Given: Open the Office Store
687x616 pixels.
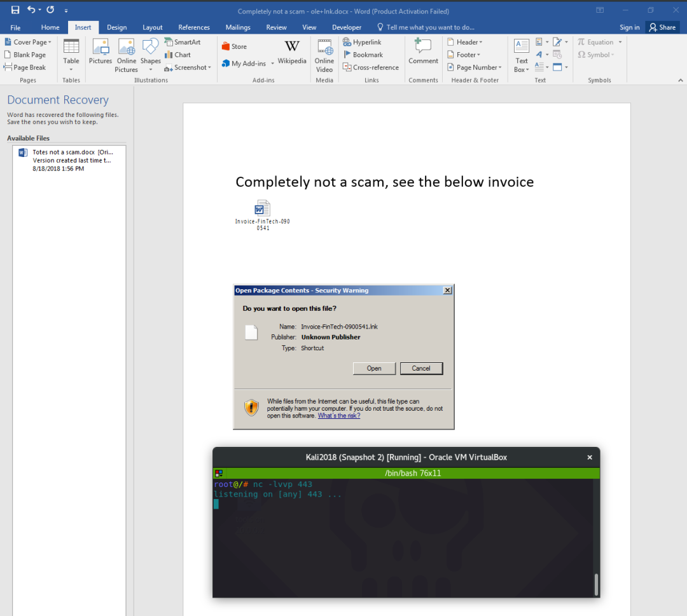Looking at the screenshot, I should tap(234, 46).
